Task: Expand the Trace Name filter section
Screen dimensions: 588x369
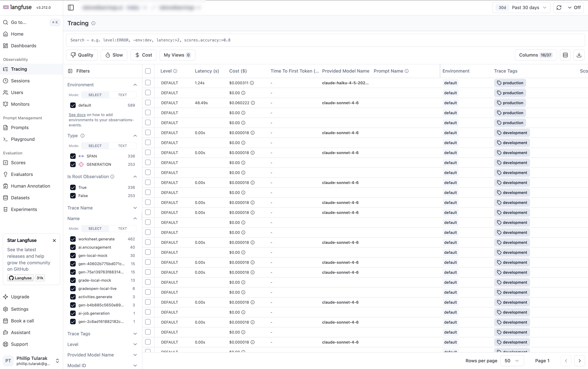Action: (x=135, y=208)
